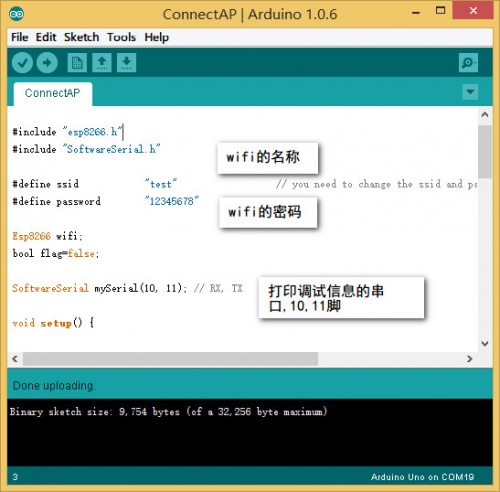Open the File menu
Image resolution: width=500 pixels, height=492 pixels.
click(20, 37)
